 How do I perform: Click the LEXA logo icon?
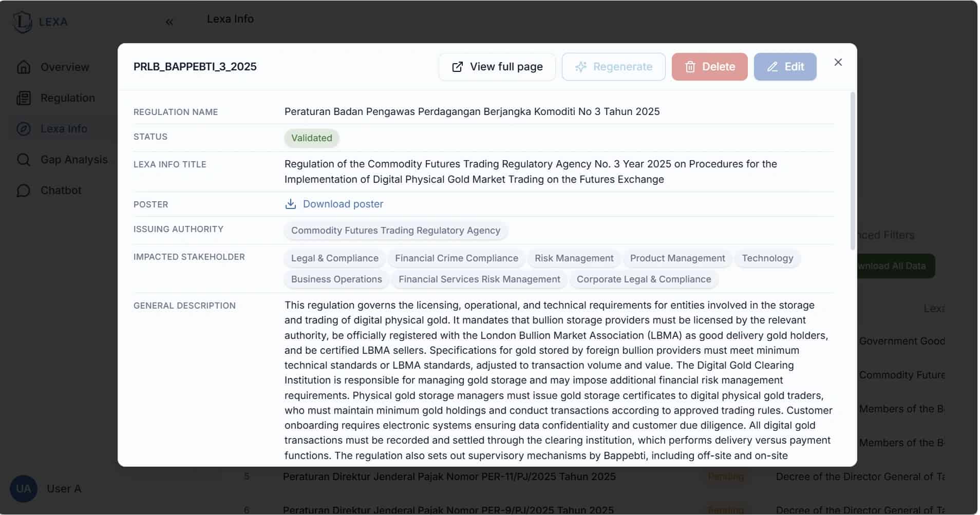[23, 22]
